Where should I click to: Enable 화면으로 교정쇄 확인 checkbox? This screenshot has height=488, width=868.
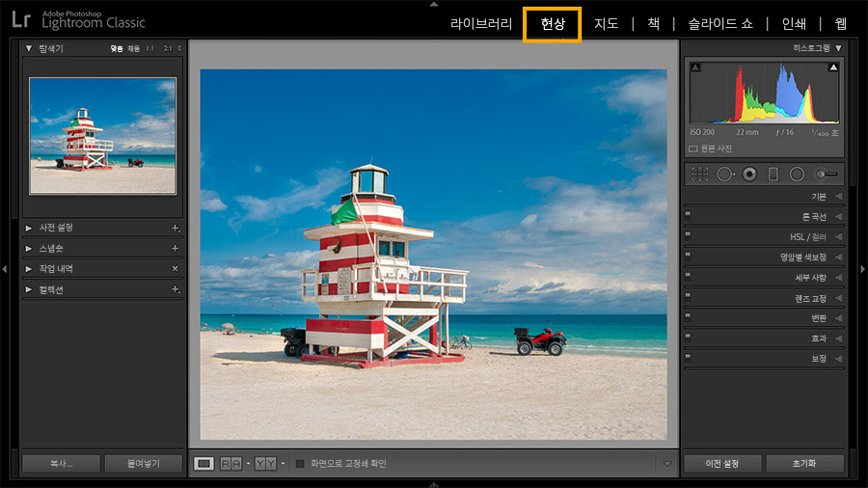[300, 464]
